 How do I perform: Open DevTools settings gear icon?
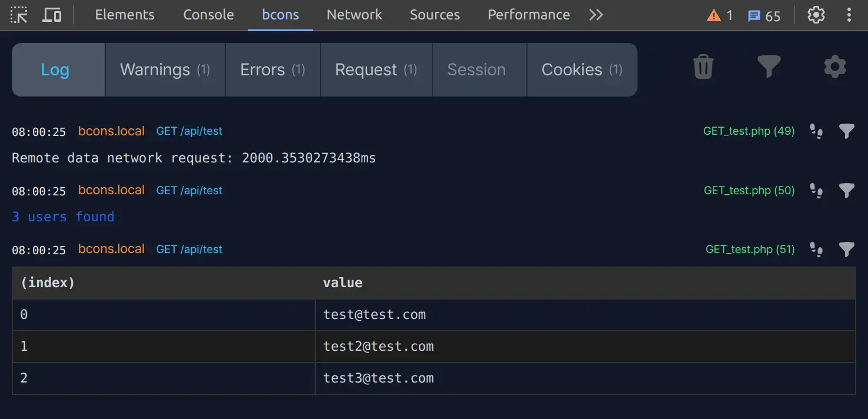pos(816,15)
